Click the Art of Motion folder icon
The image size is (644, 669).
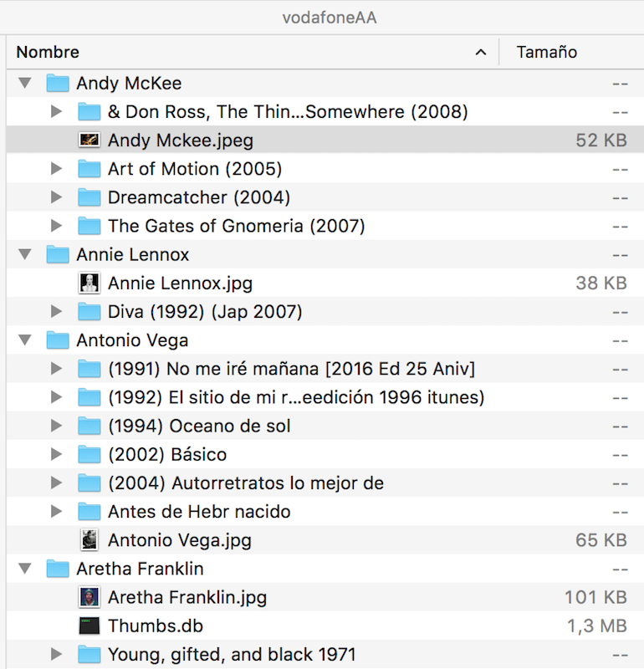(x=89, y=169)
